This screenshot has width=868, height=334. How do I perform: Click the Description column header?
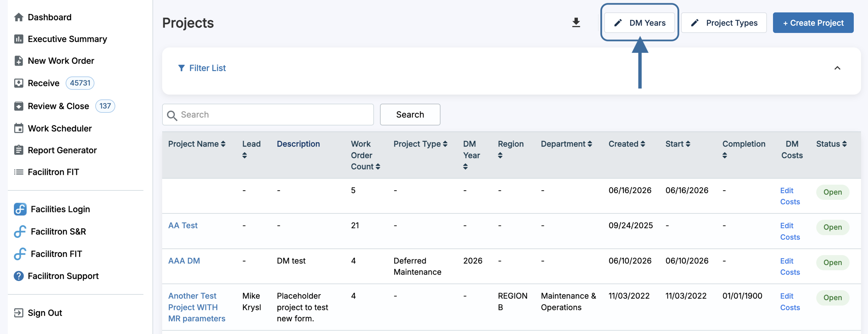tap(298, 144)
